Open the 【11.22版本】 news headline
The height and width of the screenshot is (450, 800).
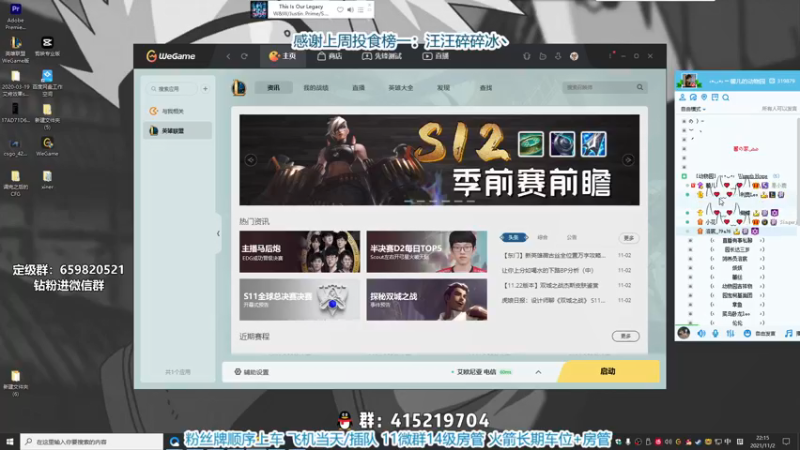click(x=550, y=285)
